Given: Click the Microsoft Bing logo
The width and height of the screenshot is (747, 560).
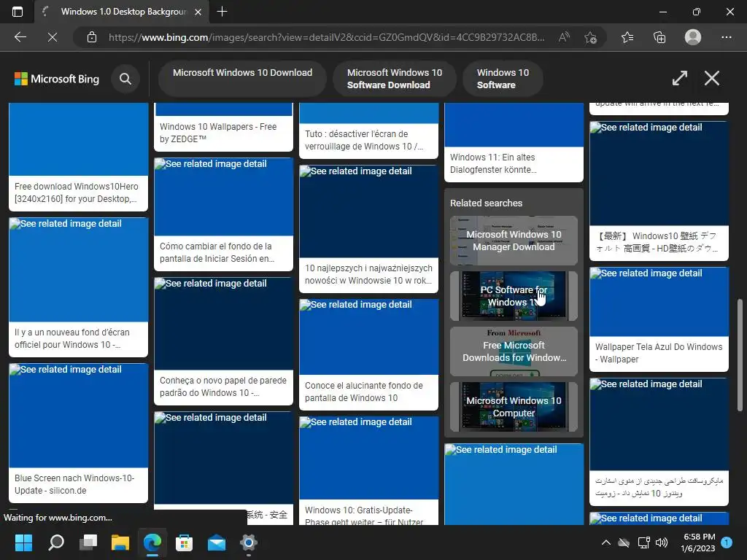Looking at the screenshot, I should click(57, 79).
